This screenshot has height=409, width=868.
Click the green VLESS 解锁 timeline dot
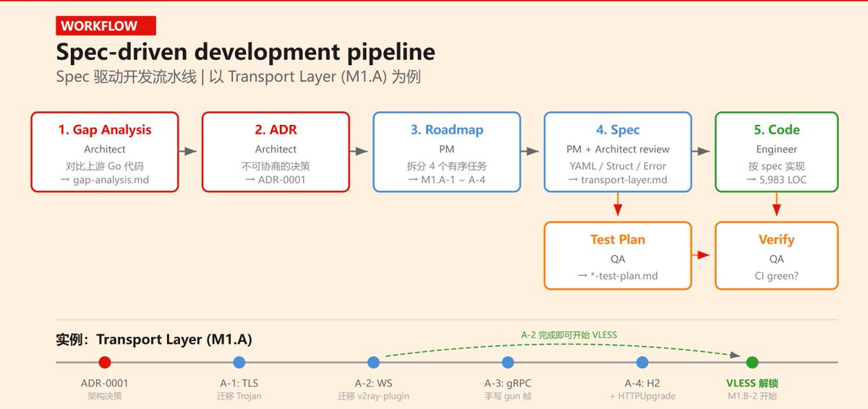click(752, 362)
